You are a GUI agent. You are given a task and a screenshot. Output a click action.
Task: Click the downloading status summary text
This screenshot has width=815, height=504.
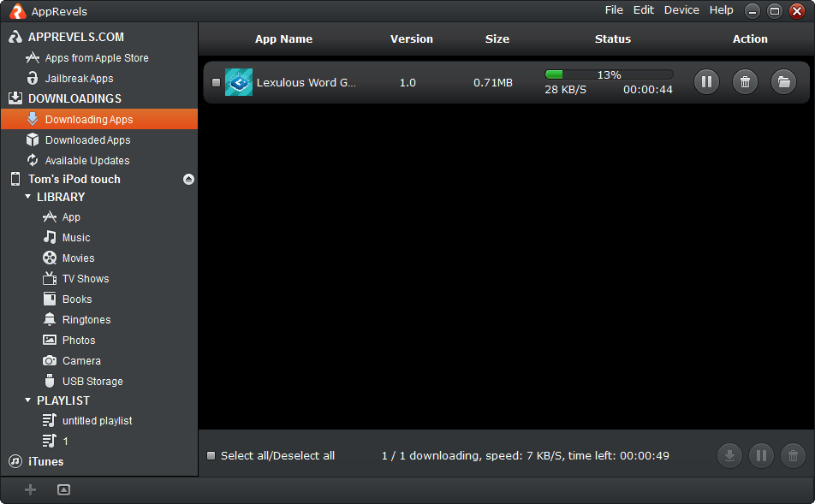(526, 456)
